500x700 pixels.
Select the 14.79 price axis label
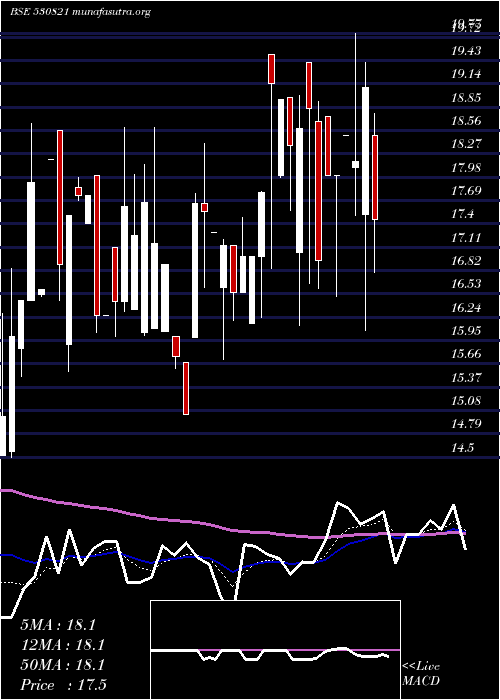coord(466,424)
